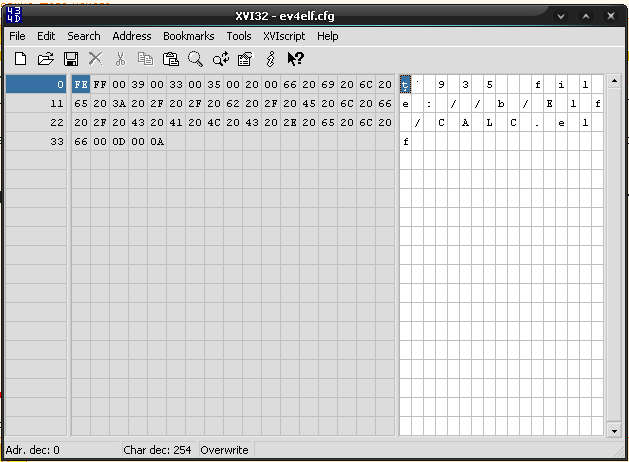The image size is (629, 462).
Task: Click the window up-arrow title button
Action: click(586, 16)
